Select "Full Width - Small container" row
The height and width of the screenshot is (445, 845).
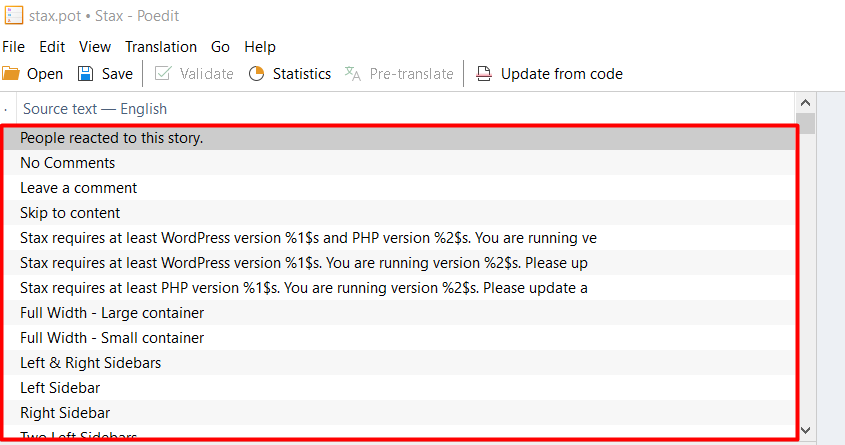pos(399,338)
